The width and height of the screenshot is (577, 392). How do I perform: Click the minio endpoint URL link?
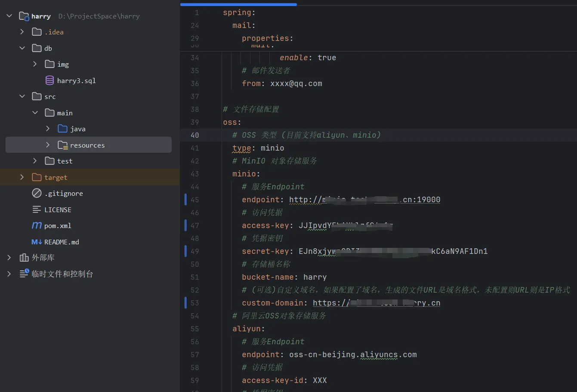click(364, 200)
